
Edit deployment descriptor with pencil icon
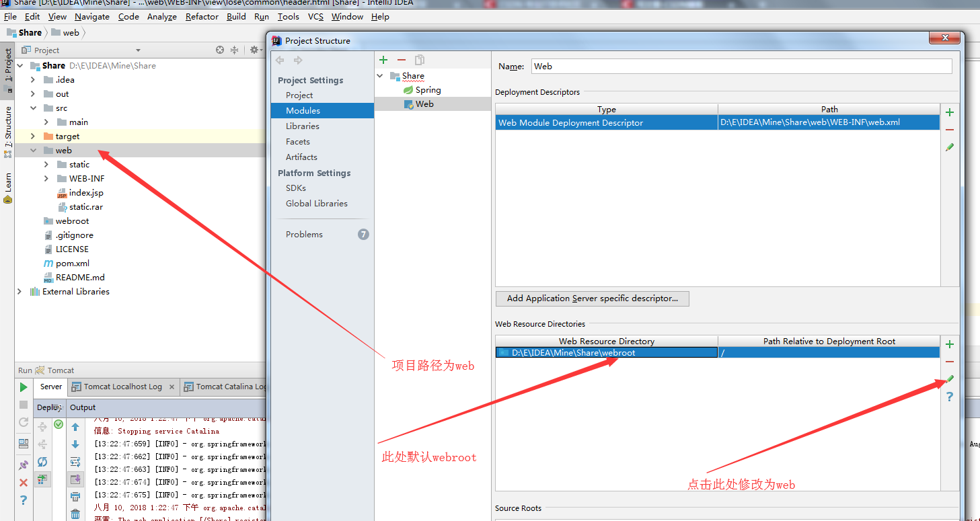[x=950, y=147]
